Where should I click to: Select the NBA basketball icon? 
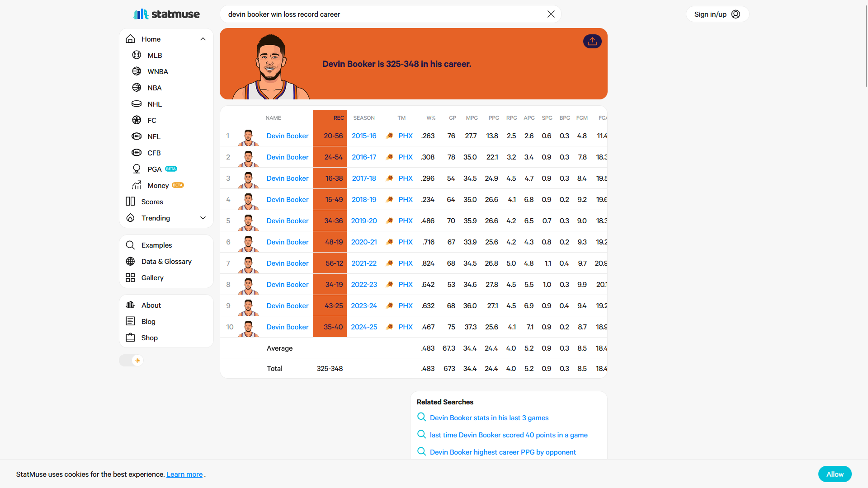point(137,88)
